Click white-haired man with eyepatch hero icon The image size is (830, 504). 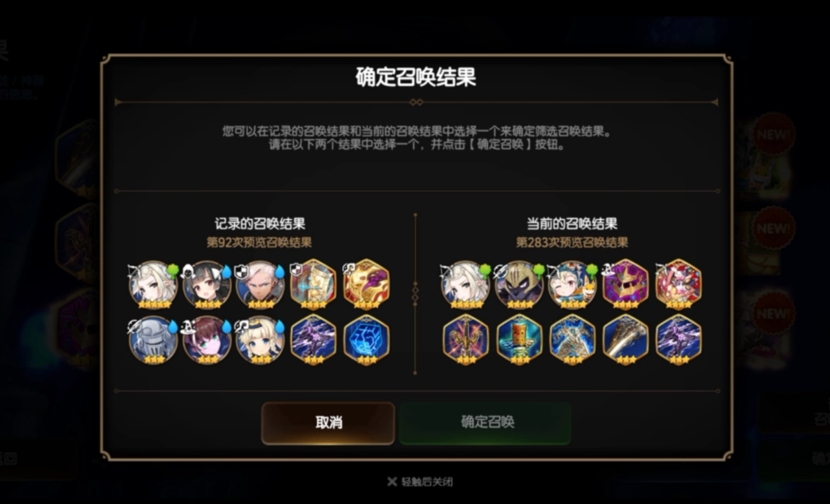[260, 284]
